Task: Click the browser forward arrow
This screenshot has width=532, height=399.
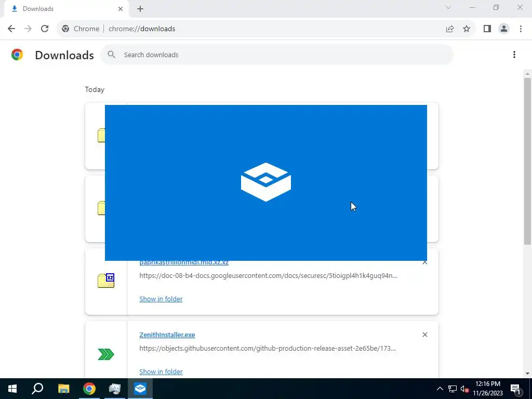Action: pos(28,29)
